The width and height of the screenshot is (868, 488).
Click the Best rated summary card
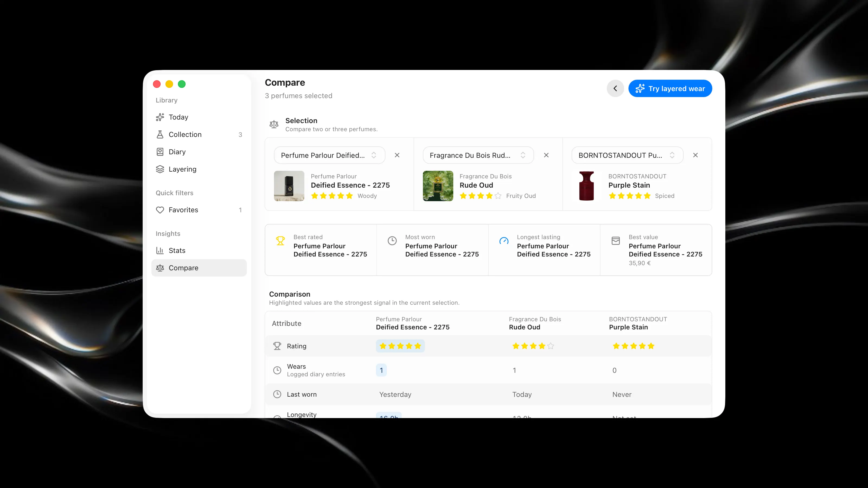pos(321,250)
